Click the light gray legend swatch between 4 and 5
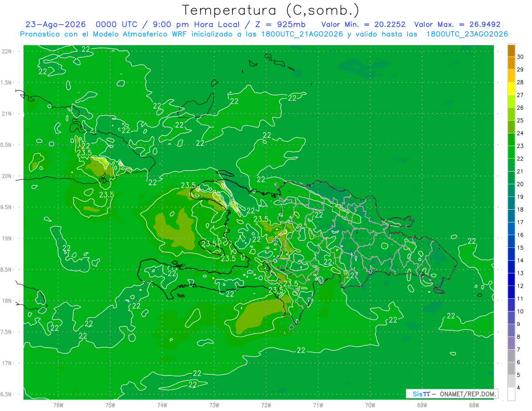Viewport: 532px width, 411px height. point(511,381)
